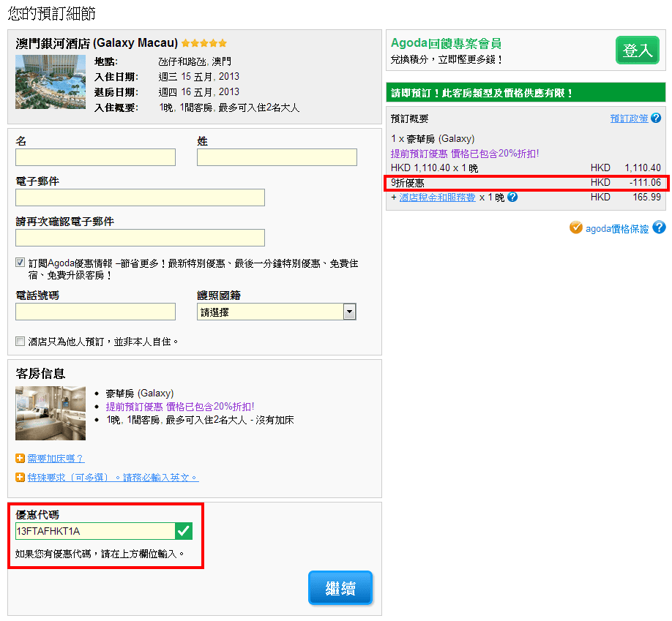Expand the 需要加床嗎 section
This screenshot has height=621, width=672.
coord(56,459)
